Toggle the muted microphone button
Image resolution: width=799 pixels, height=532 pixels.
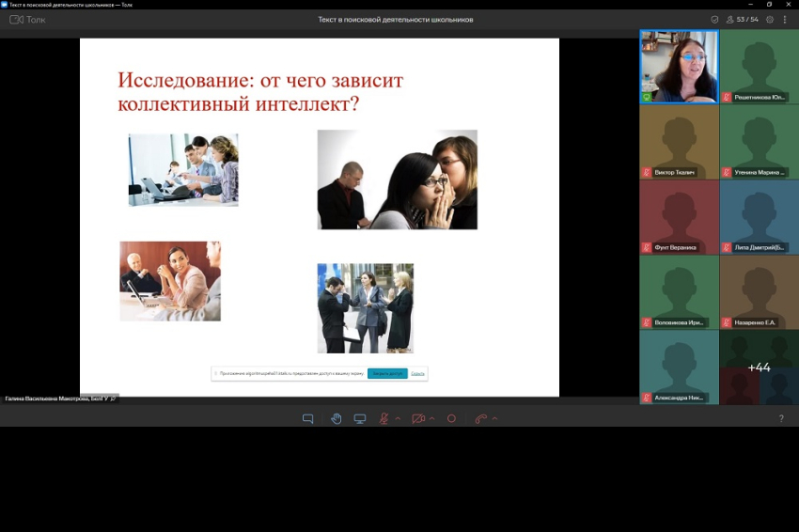(384, 418)
